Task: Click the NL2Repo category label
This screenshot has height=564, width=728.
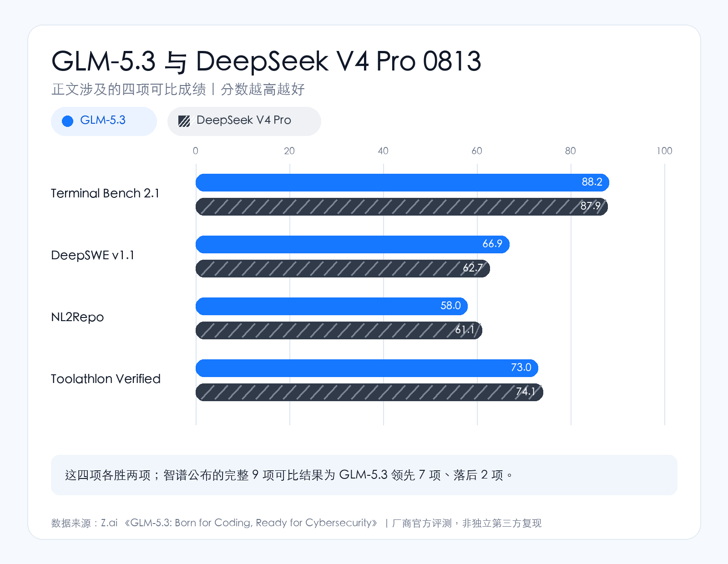Action: pyautogui.click(x=77, y=317)
